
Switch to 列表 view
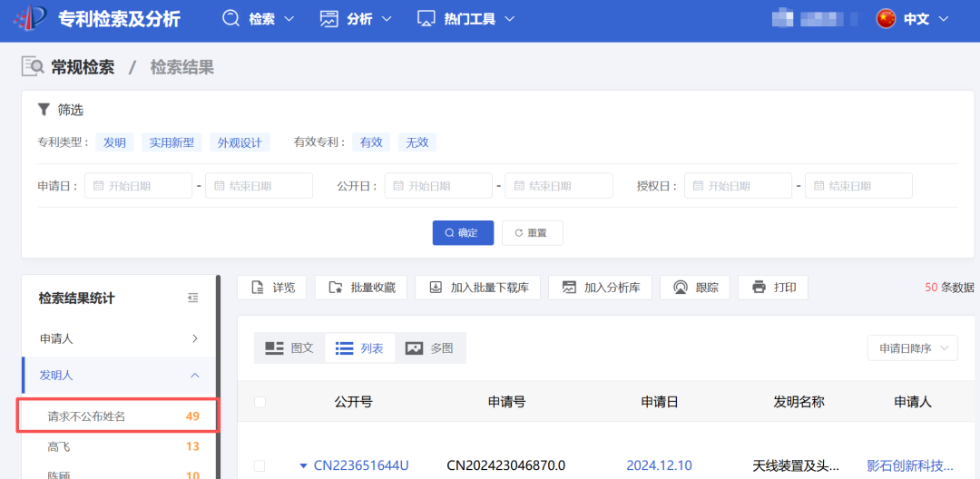[360, 347]
